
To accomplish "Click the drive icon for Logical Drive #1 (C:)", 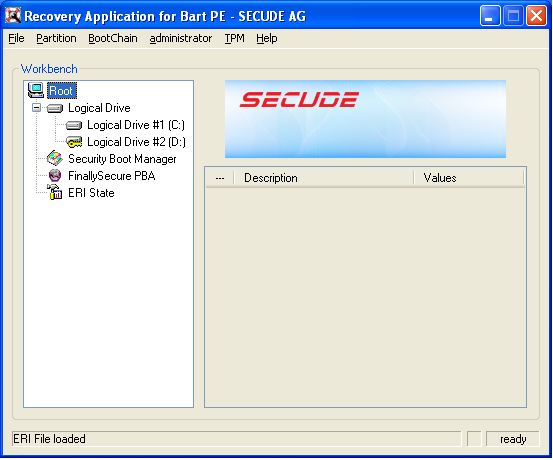I will 74,125.
